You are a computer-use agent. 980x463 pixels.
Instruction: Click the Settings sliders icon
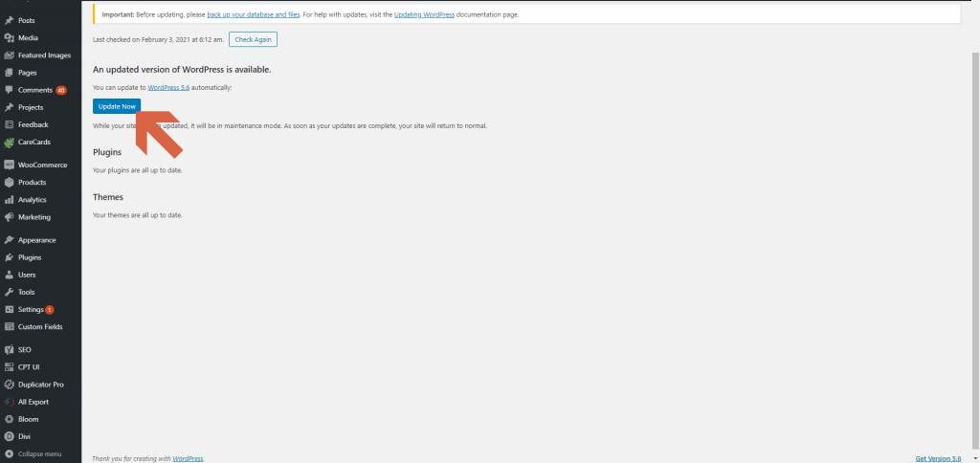point(9,309)
